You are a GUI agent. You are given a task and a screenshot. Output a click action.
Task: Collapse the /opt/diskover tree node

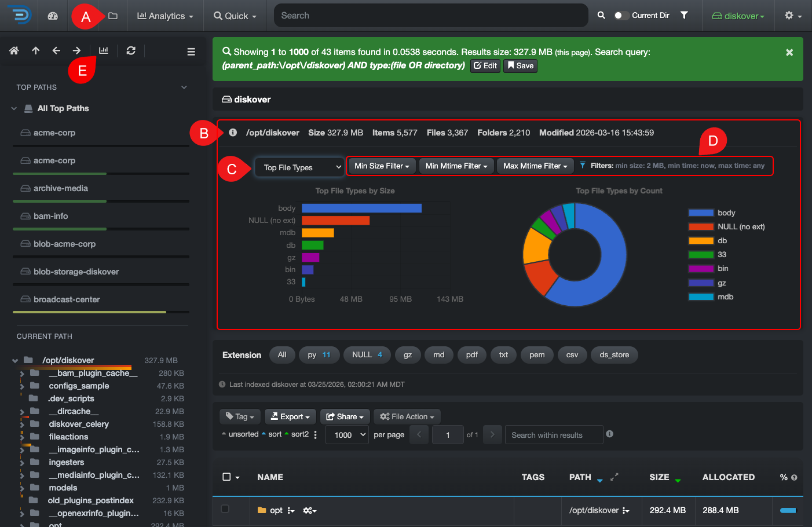click(x=15, y=360)
